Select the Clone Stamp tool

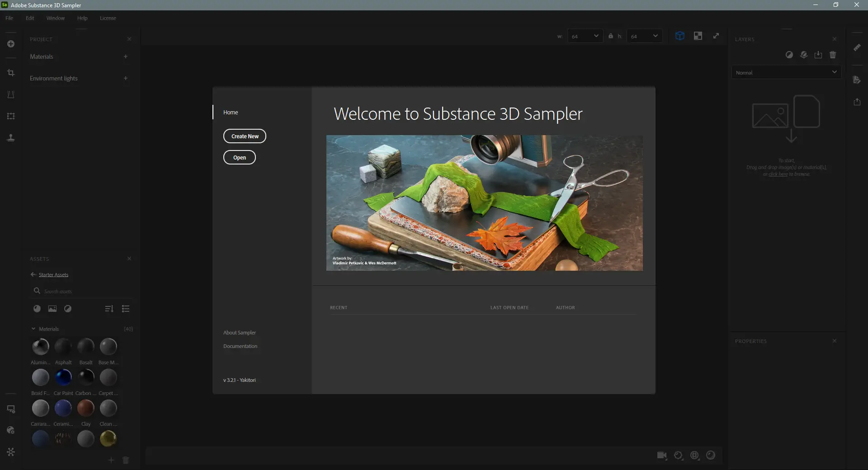pos(11,138)
